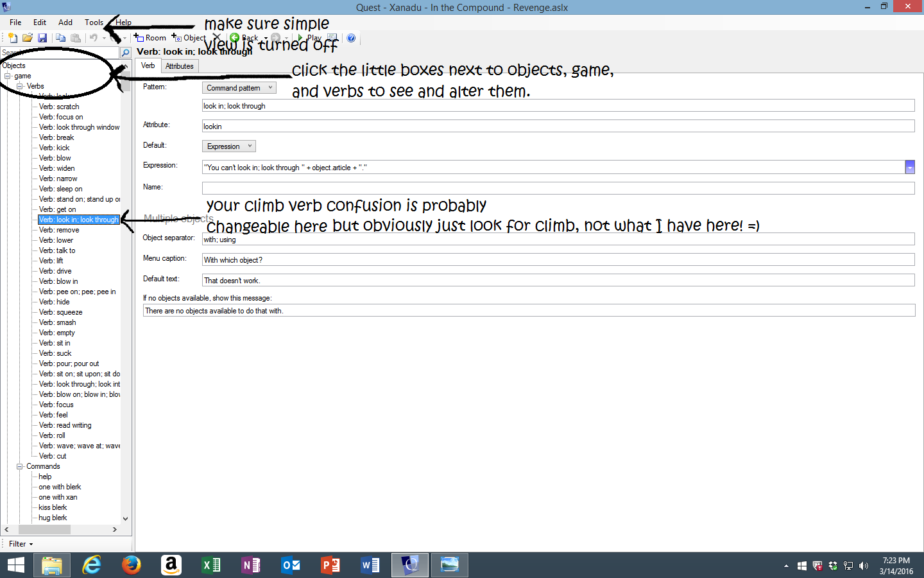Collapse the game tree node
This screenshot has height=578, width=924.
click(x=8, y=76)
